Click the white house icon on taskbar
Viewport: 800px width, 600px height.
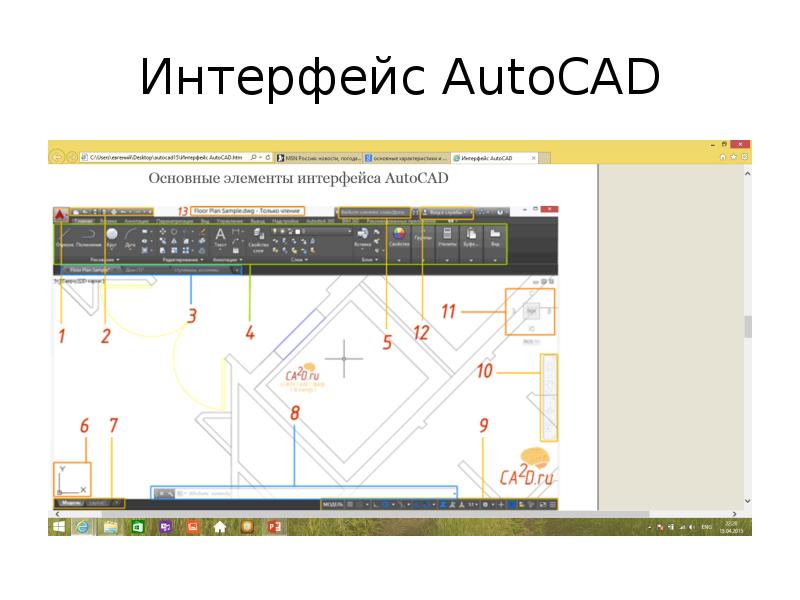point(219,527)
